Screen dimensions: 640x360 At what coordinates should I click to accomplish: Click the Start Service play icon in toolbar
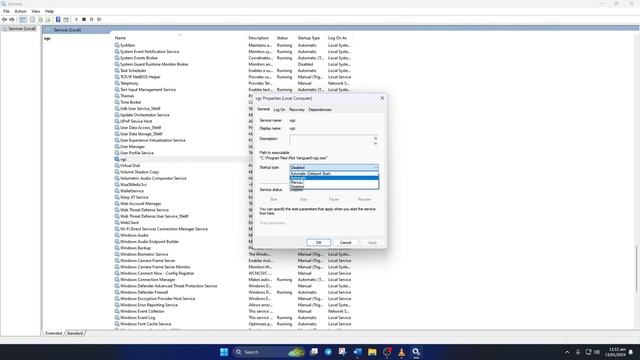(76, 20)
